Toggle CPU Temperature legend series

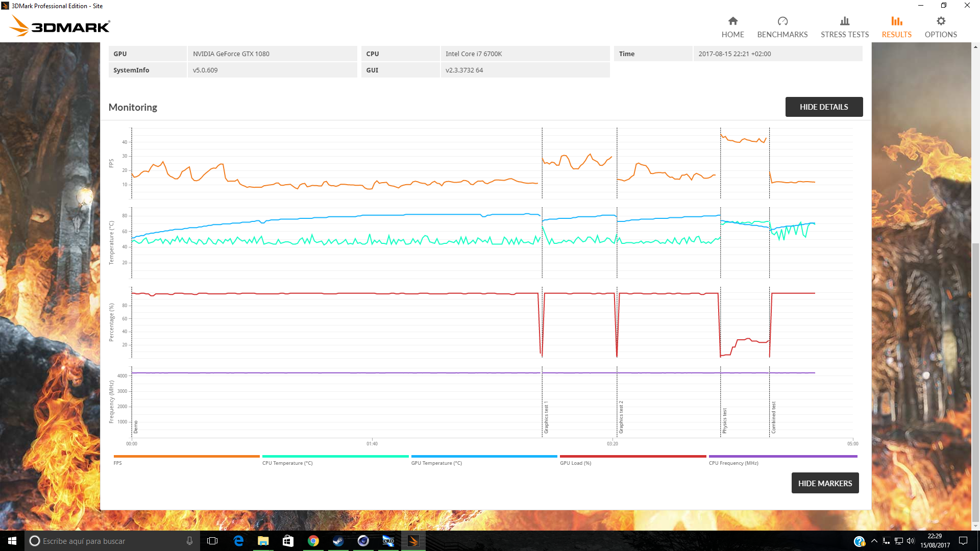[287, 463]
